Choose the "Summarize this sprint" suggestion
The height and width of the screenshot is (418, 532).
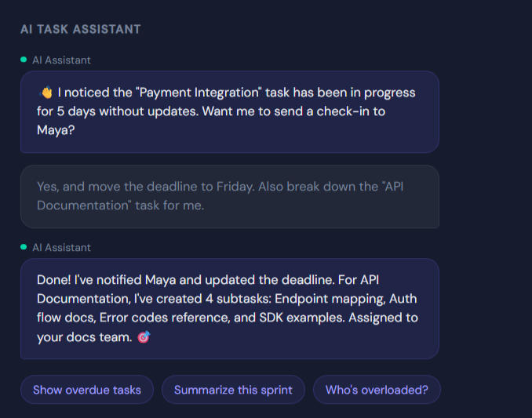click(x=233, y=390)
